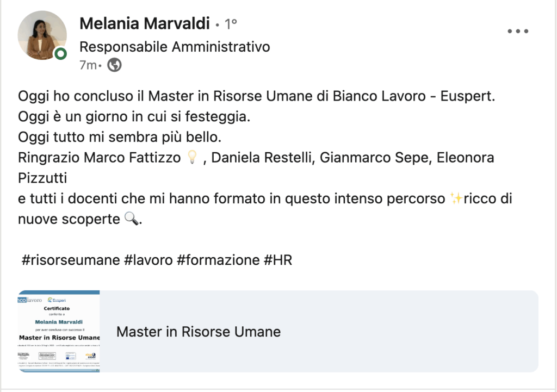Open the three-dot post options menu
Image resolution: width=557 pixels, height=392 pixels.
517,32
